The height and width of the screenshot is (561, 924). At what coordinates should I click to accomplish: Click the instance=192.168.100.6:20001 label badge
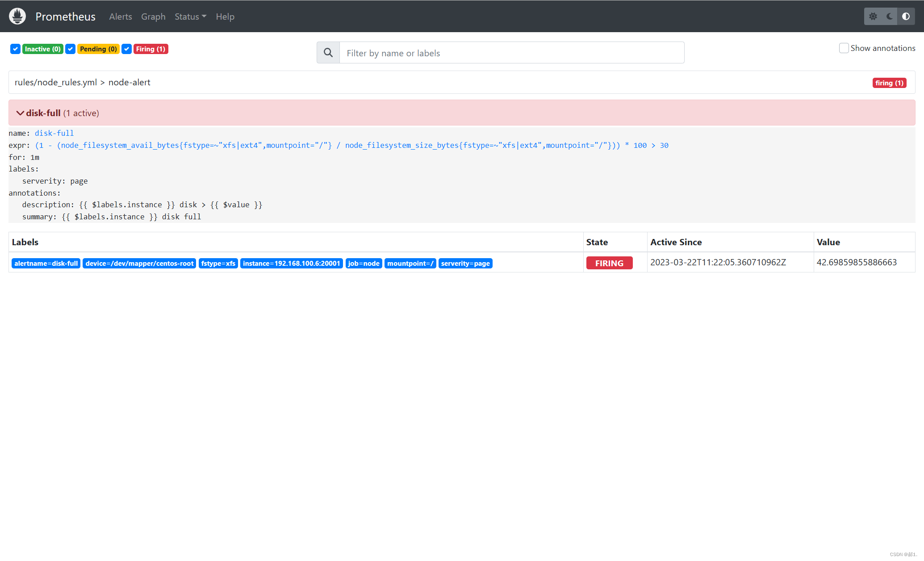pos(291,264)
